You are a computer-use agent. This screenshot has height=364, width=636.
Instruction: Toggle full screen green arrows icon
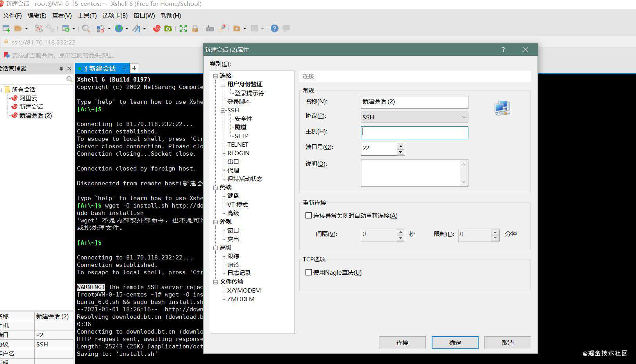click(183, 28)
